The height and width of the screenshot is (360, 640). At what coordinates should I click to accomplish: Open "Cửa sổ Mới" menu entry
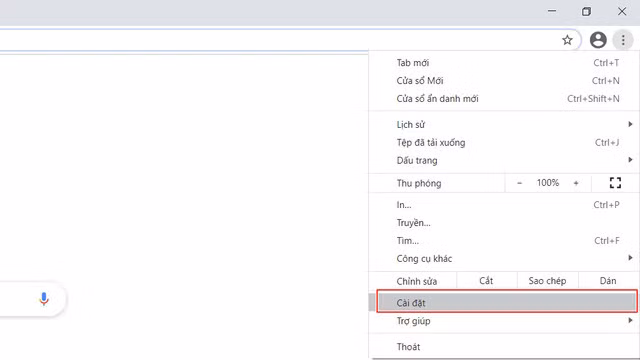pyautogui.click(x=504, y=81)
